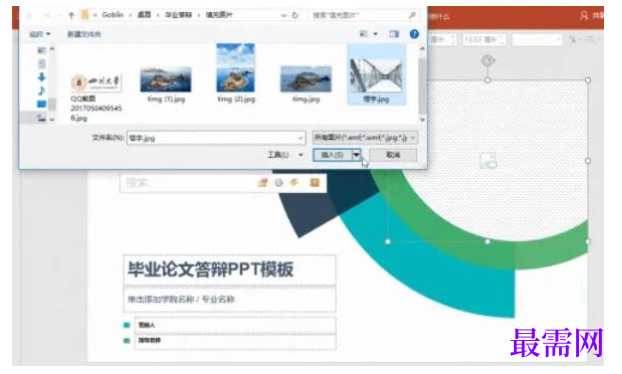
Task: Click the folder icon in the address bar
Action: pos(85,15)
